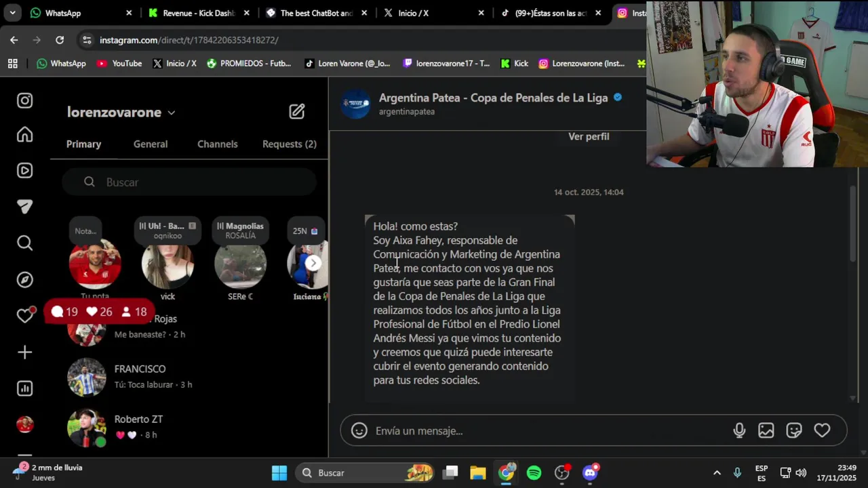868x488 pixels.
Task: Open Tu nota thumbnail
Action: coord(95,263)
